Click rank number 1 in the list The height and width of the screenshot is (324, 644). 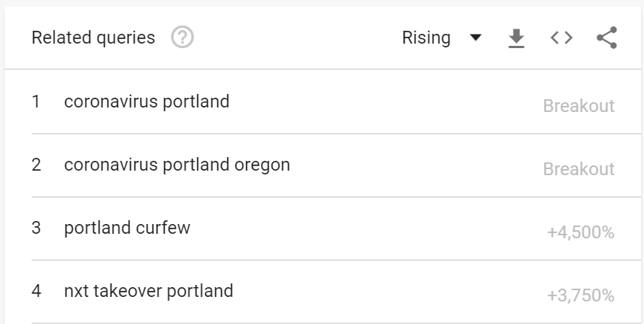pos(36,101)
